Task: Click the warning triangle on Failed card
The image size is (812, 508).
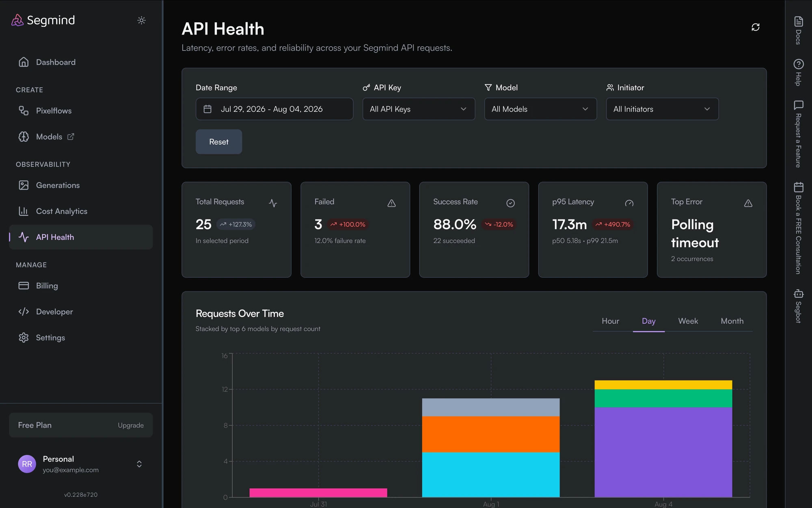Action: coord(391,203)
